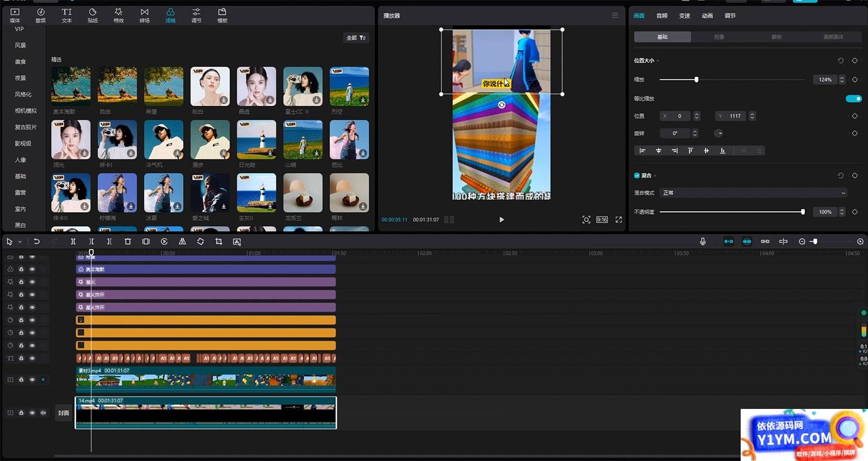Image resolution: width=868 pixels, height=461 pixels.
Task: Switch to the 变速 speed tab
Action: (685, 16)
